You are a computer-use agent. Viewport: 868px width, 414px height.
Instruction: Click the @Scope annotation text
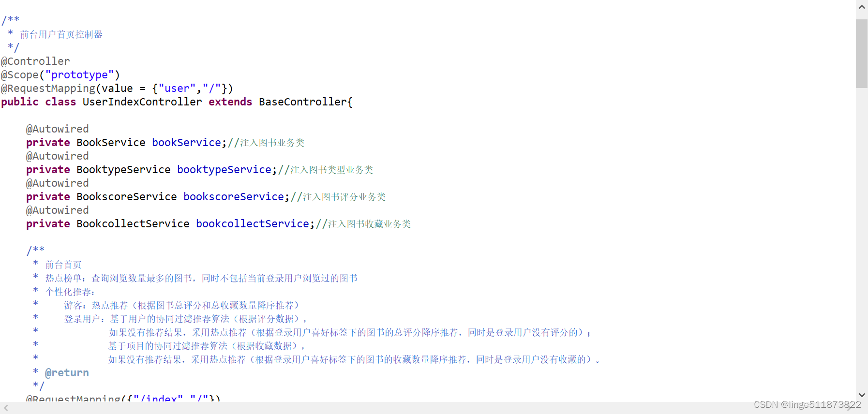20,75
